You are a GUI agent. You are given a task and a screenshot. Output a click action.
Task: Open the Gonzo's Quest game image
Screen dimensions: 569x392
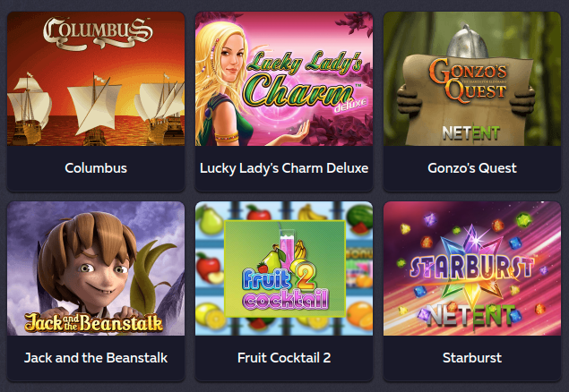(472, 79)
